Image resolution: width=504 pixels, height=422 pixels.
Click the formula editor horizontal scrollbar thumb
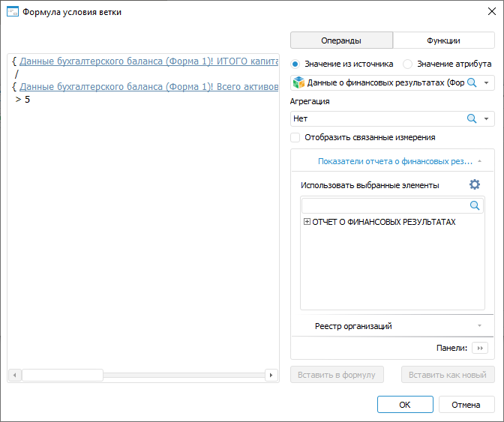[x=62, y=375]
